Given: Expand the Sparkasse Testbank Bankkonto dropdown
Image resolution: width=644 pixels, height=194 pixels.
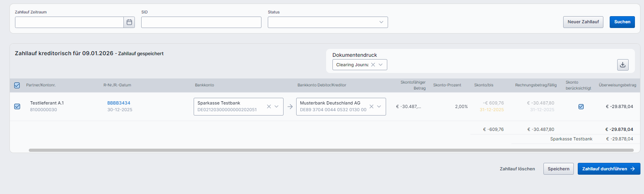Looking at the screenshot, I should pos(277,106).
